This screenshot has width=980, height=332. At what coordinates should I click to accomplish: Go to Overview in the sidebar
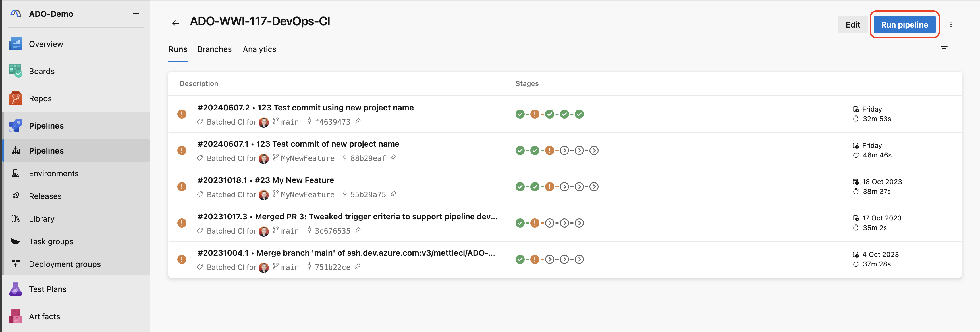(46, 44)
